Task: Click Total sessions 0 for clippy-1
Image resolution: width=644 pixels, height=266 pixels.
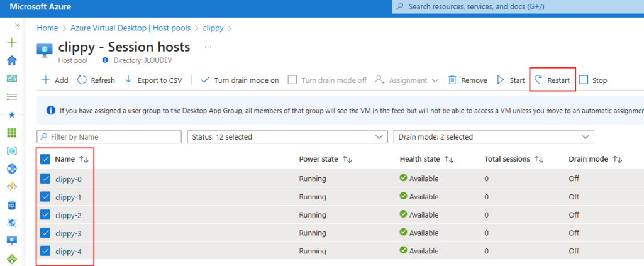Action: [486, 197]
